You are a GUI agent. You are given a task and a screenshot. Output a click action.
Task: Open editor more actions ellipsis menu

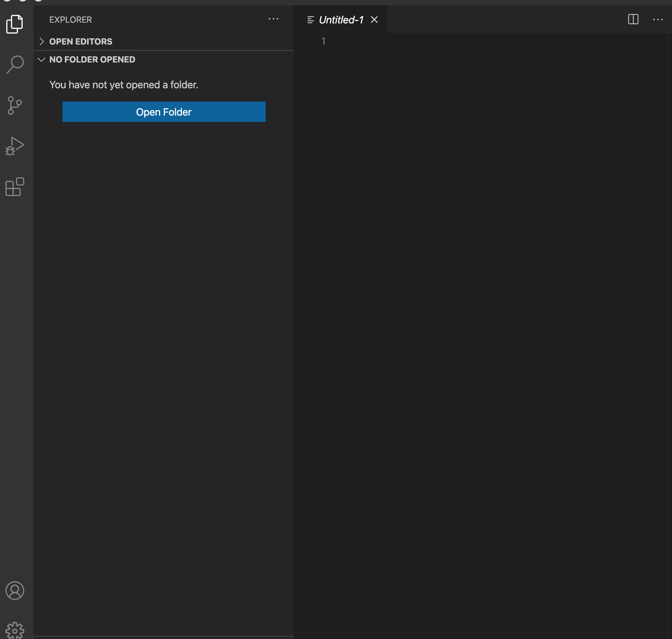(x=658, y=20)
